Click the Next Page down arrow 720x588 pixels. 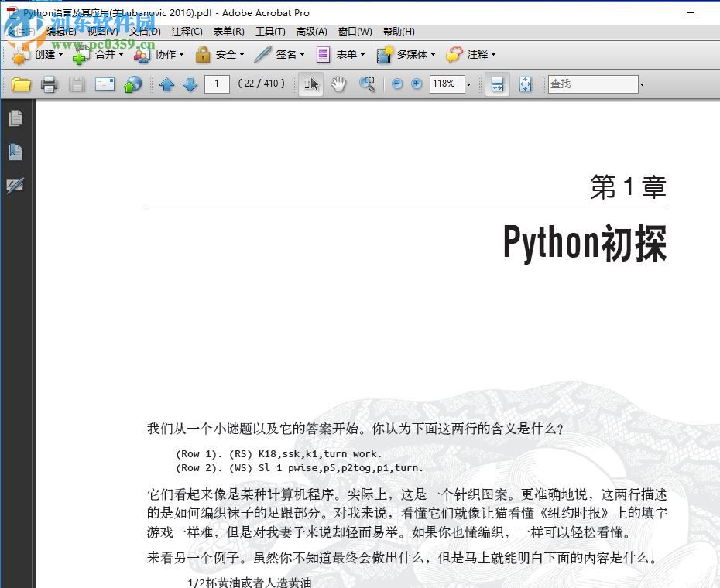click(x=190, y=84)
